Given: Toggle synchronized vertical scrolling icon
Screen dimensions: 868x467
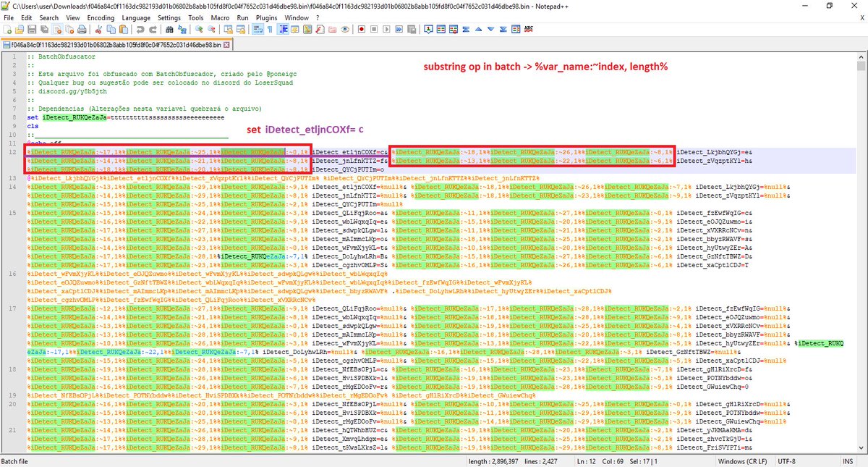Looking at the screenshot, I should pos(228,30).
